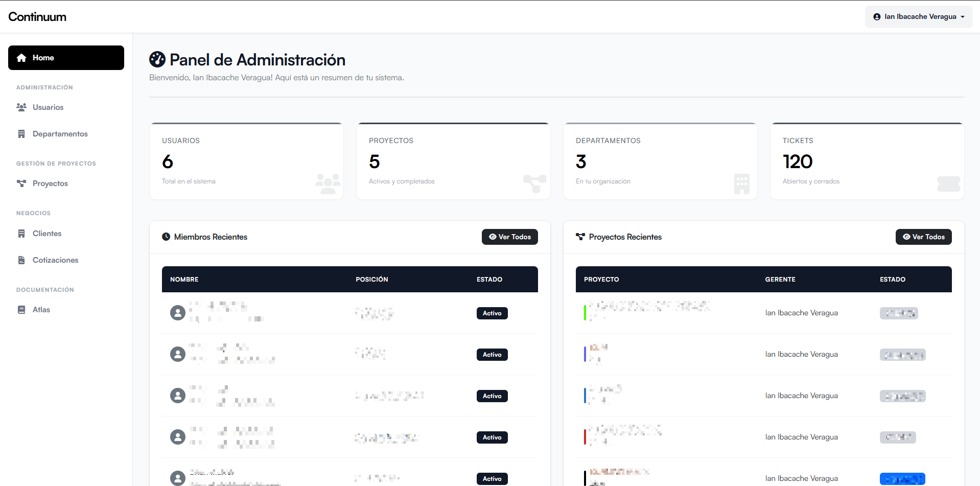This screenshot has width=980, height=486.
Task: Click third member row avatar icon
Action: point(178,396)
